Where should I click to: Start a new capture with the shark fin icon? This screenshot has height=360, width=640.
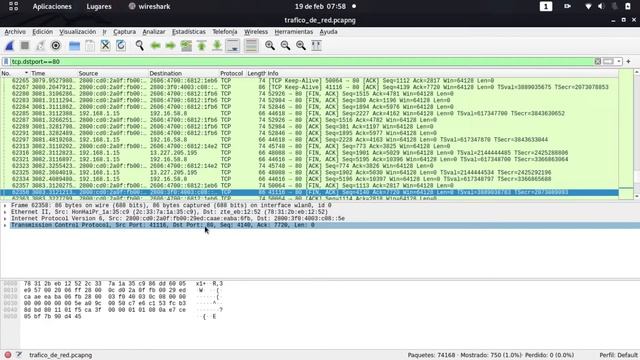(x=9, y=45)
